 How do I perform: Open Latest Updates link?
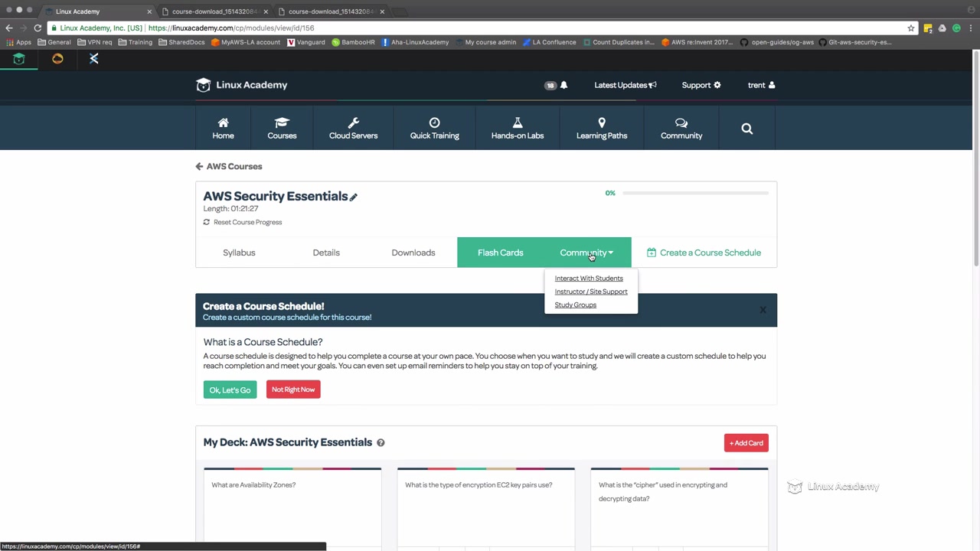[x=626, y=85]
